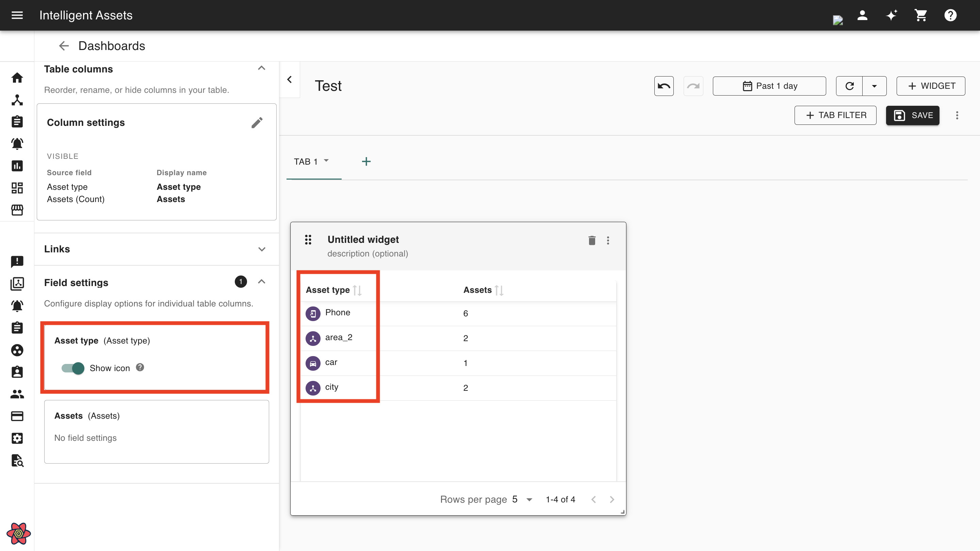This screenshot has height=551, width=980.
Task: Click the undo arrow button
Action: tap(664, 86)
